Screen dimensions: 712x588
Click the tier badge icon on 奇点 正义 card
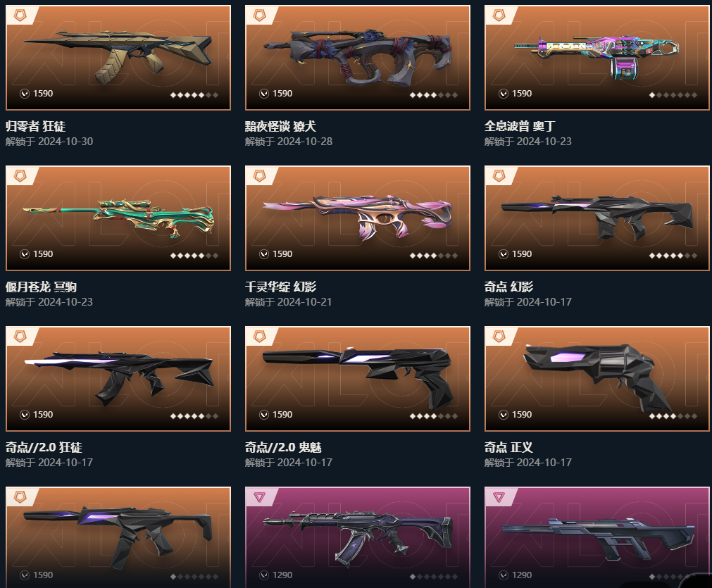499,337
